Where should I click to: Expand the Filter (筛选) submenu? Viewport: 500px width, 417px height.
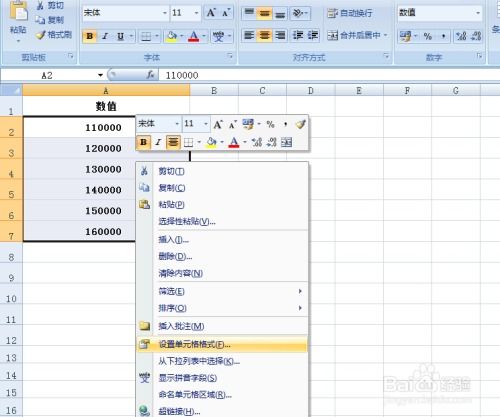tap(222, 292)
